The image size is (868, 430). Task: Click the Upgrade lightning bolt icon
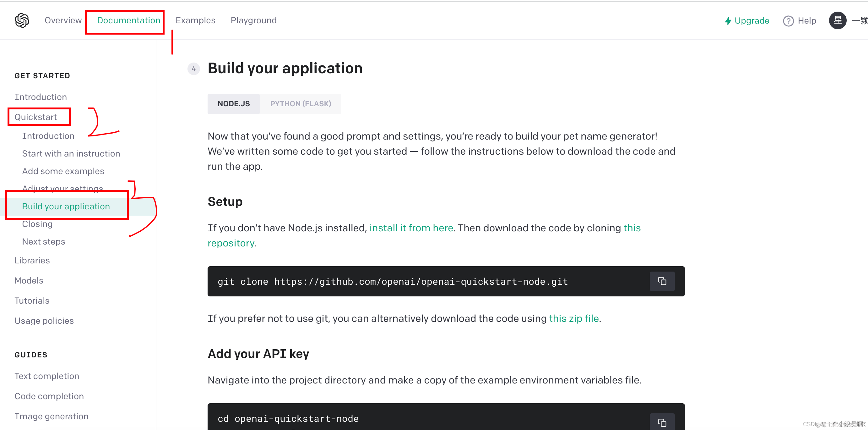pyautogui.click(x=728, y=21)
